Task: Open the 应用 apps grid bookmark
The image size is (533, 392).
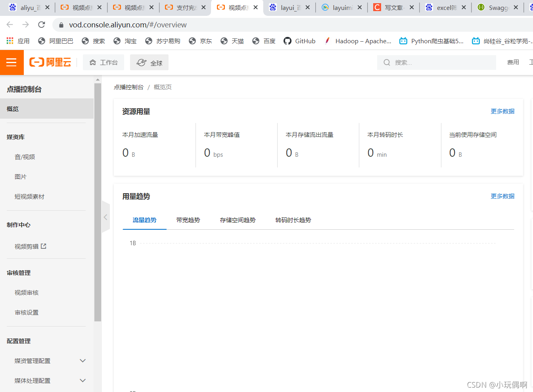Action: click(18, 41)
